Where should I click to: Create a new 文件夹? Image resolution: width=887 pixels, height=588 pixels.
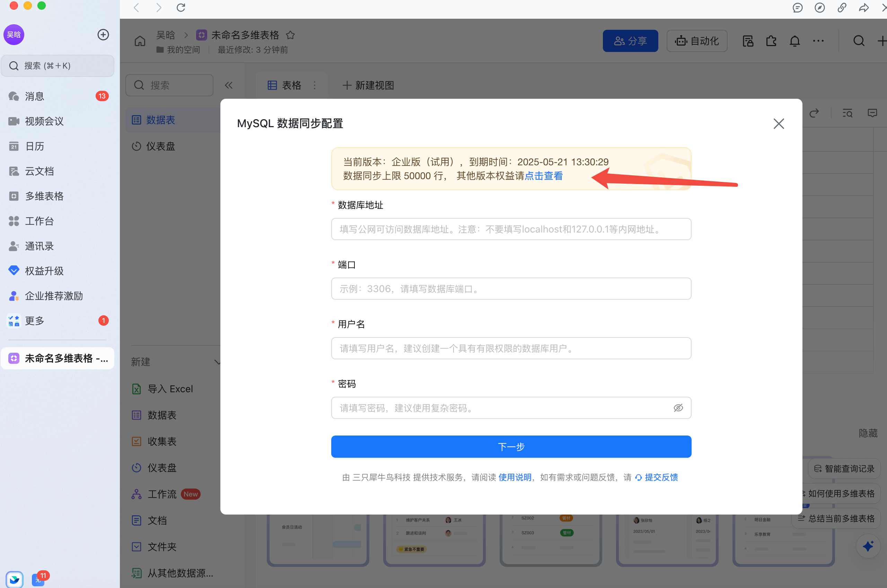(154, 547)
